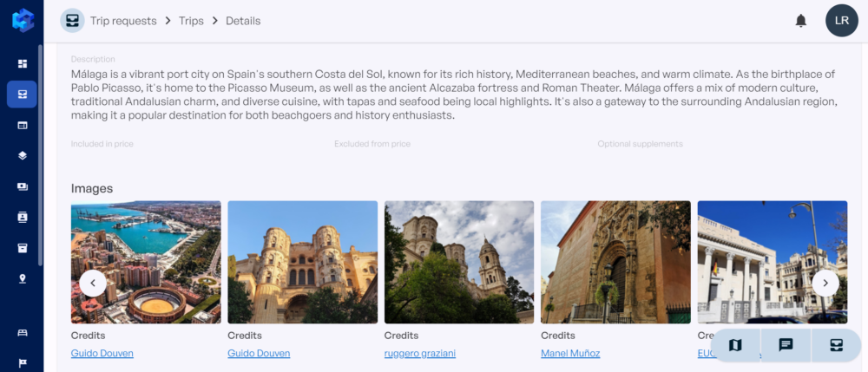Open the location pin sidebar item
This screenshot has height=372, width=868.
point(22,278)
